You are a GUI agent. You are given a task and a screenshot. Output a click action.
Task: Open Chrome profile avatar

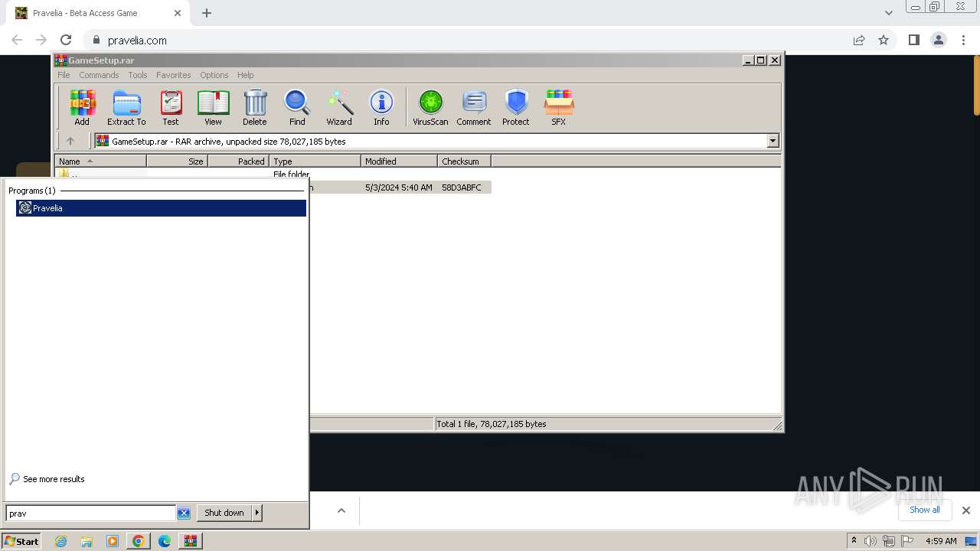pos(938,40)
